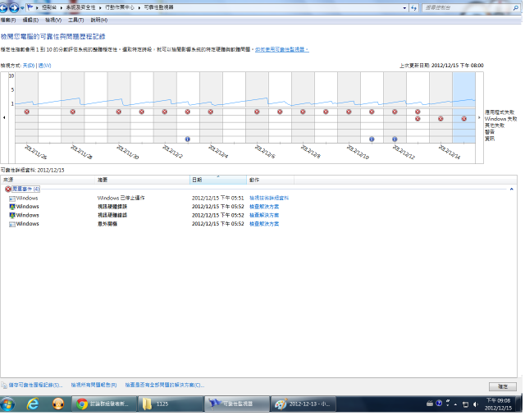Open the 檔案(F) menu
The image size is (525, 420).
pos(8,21)
